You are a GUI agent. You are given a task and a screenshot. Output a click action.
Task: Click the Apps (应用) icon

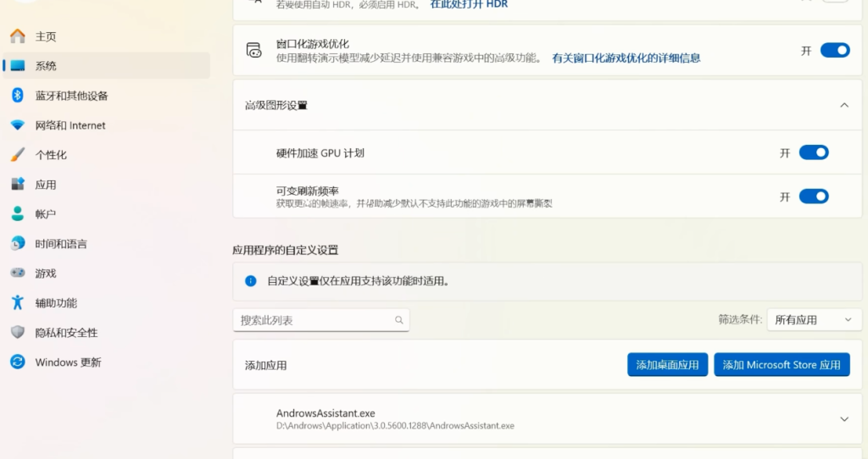point(17,185)
